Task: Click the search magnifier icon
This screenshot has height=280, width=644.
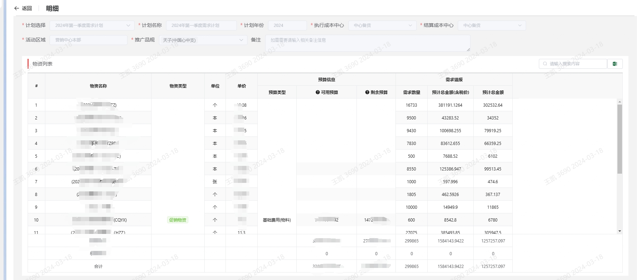Action: 545,64
